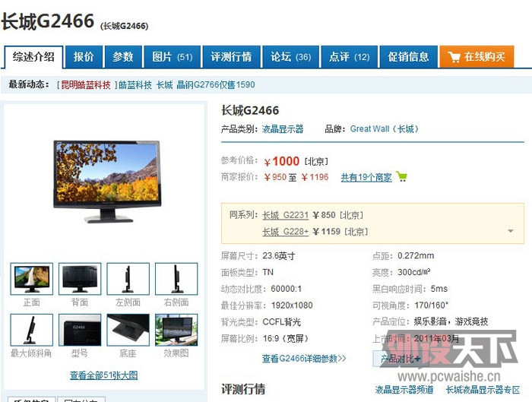This screenshot has width=532, height=402.
Task: Open the 长城液晶显示器专区 link
Action: (x=483, y=390)
